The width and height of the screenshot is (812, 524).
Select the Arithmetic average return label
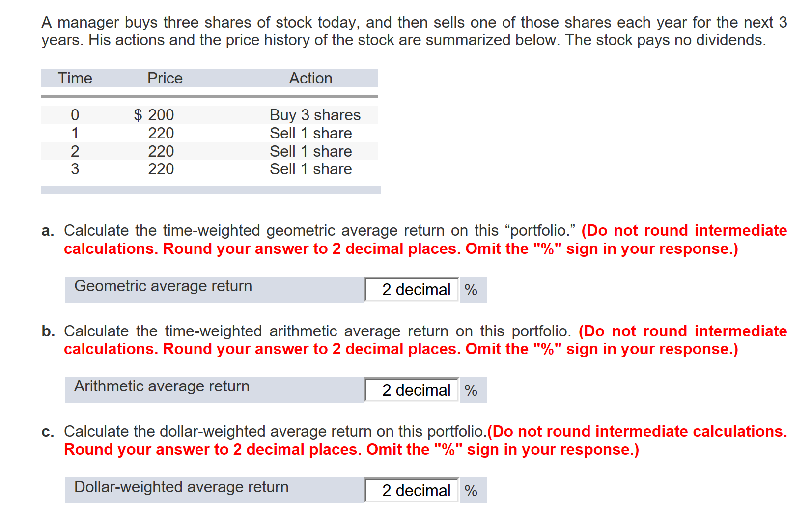coord(162,386)
